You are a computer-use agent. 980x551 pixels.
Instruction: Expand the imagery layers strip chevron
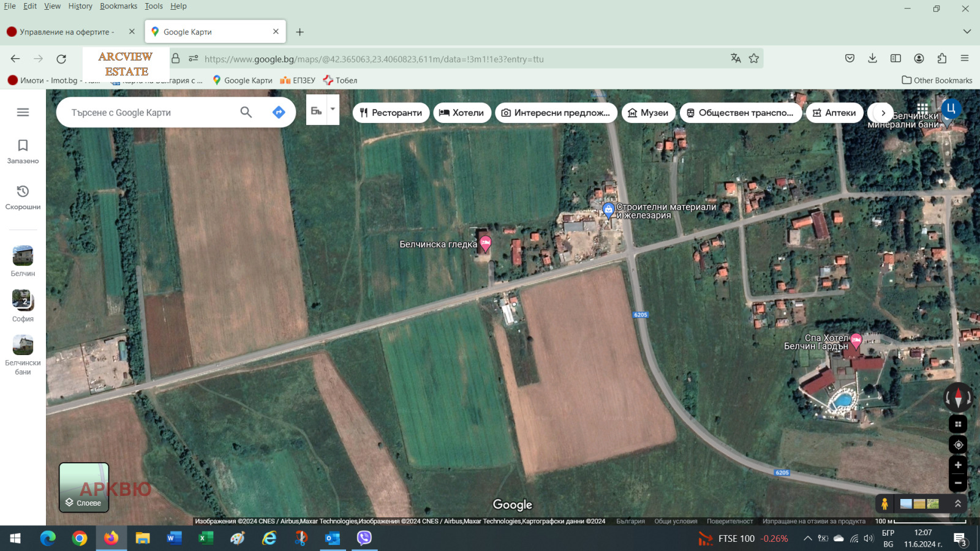coord(958,503)
